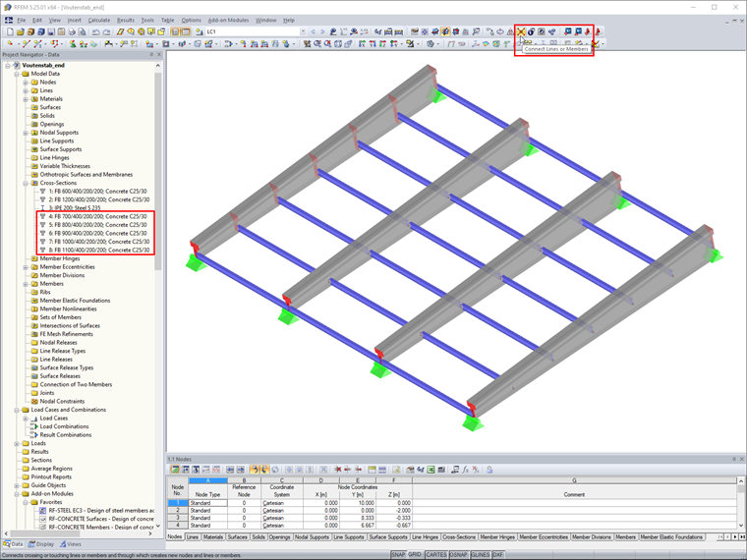The image size is (747, 560).
Task: Click the go-to previous table arrow icon
Action: [x=230, y=470]
